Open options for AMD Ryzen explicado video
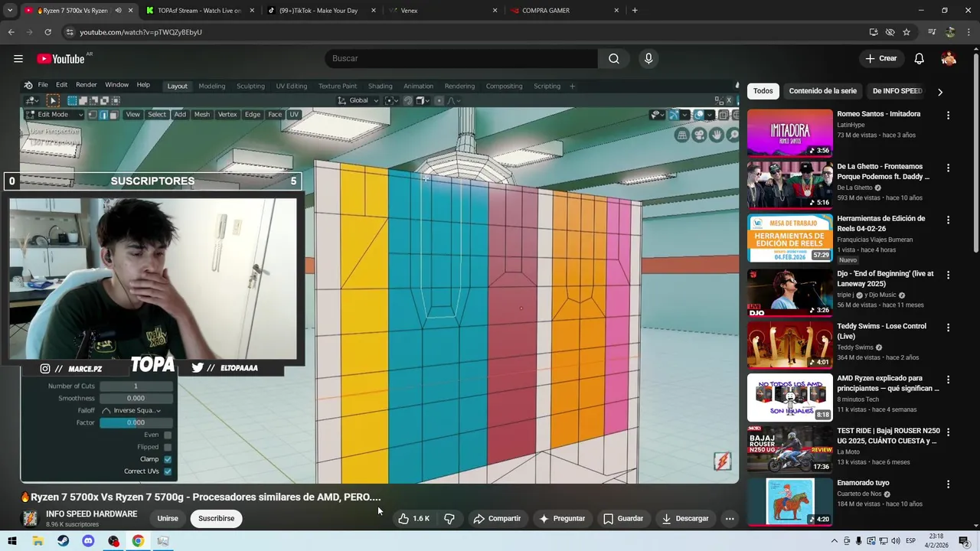The height and width of the screenshot is (551, 980). (x=948, y=380)
